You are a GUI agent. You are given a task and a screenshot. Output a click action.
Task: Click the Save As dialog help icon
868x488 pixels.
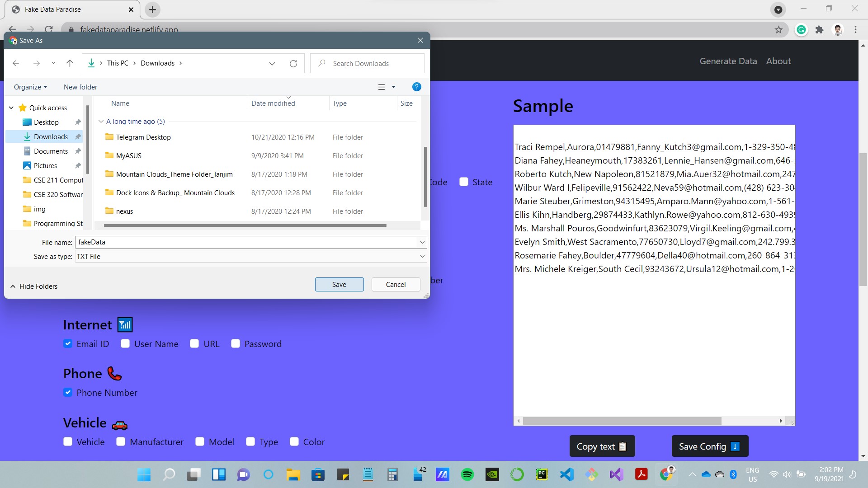point(416,87)
